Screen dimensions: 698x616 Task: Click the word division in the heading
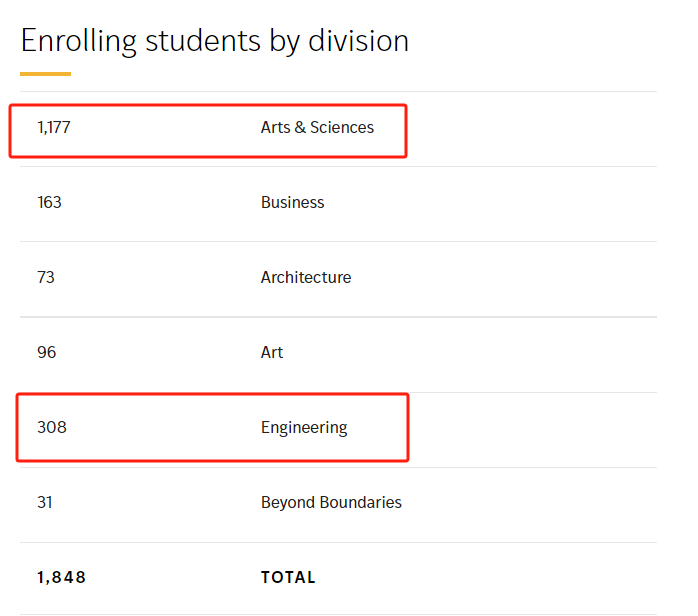(x=358, y=41)
